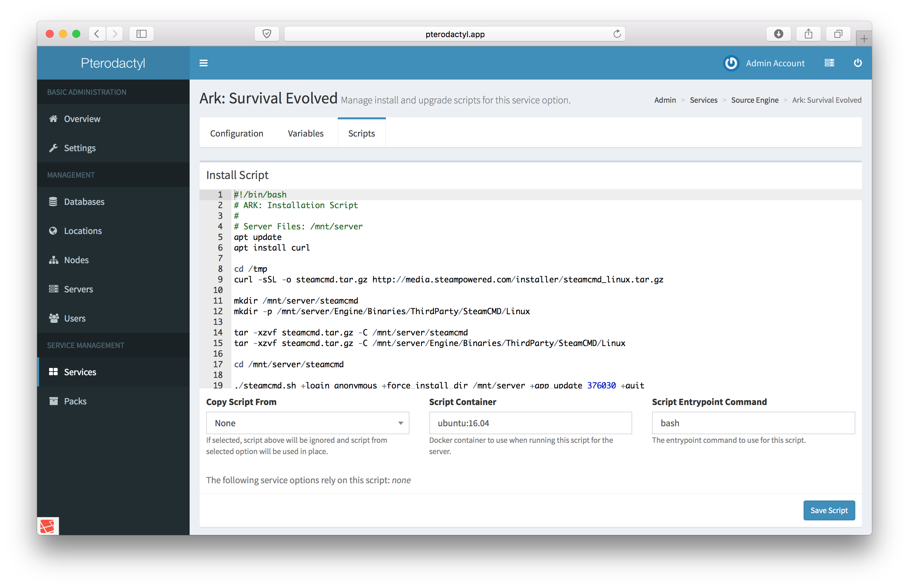Open the hamburger menu
909x588 pixels.
click(204, 63)
